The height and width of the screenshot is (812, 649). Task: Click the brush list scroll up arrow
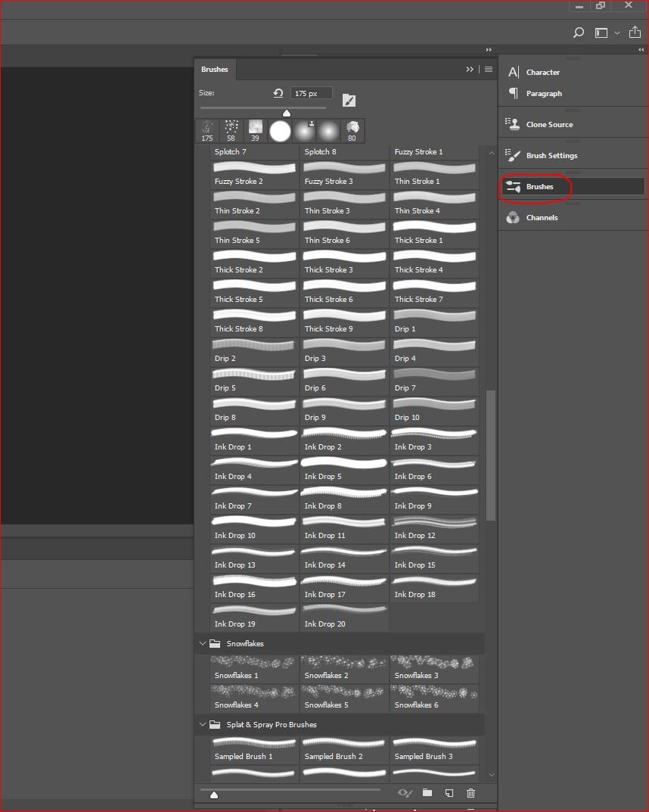[x=491, y=154]
